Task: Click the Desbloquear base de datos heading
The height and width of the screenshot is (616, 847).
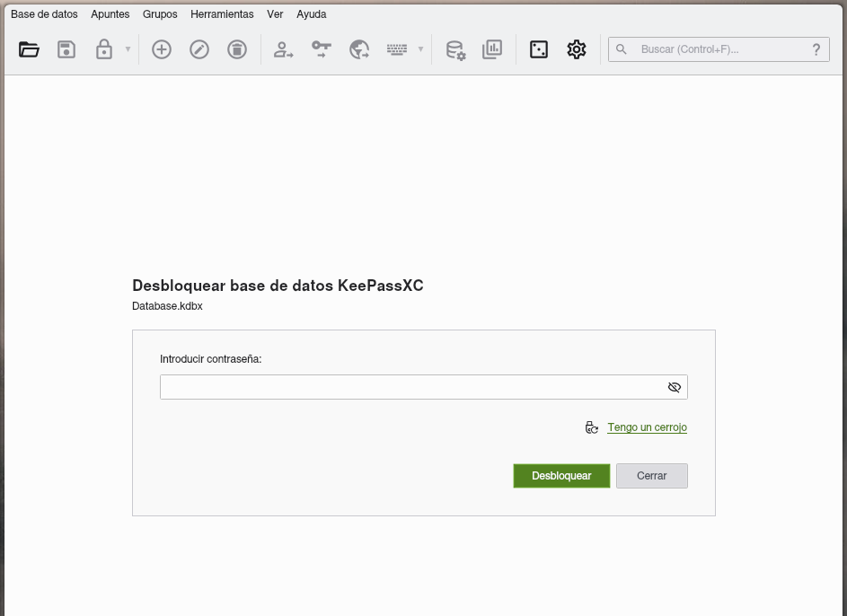Action: point(278,286)
